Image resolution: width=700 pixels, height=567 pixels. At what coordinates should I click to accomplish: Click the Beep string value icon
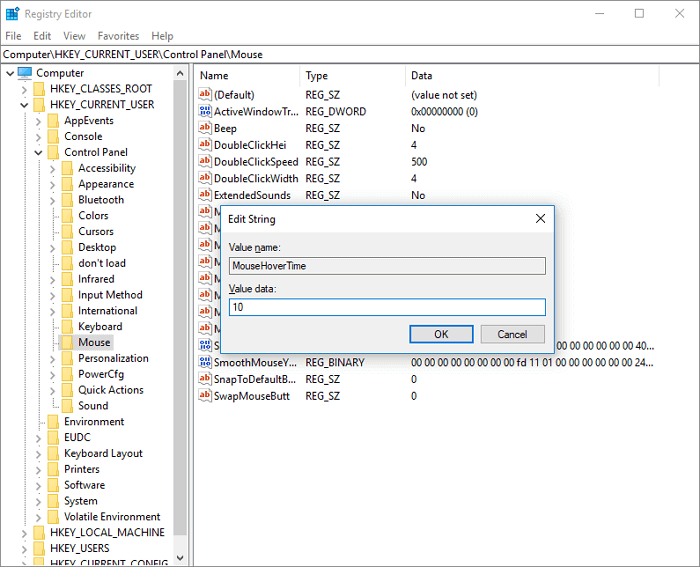(205, 128)
